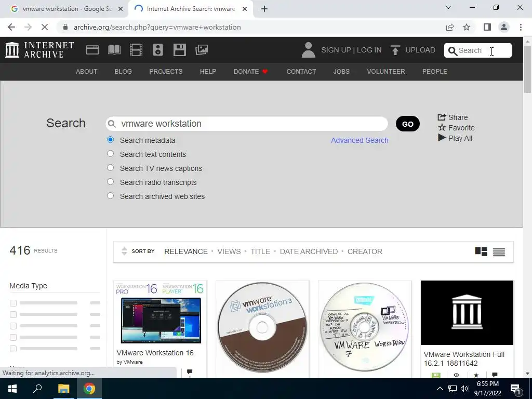Click the Windows Start button
Screen dimensions: 532x399
[12, 389]
